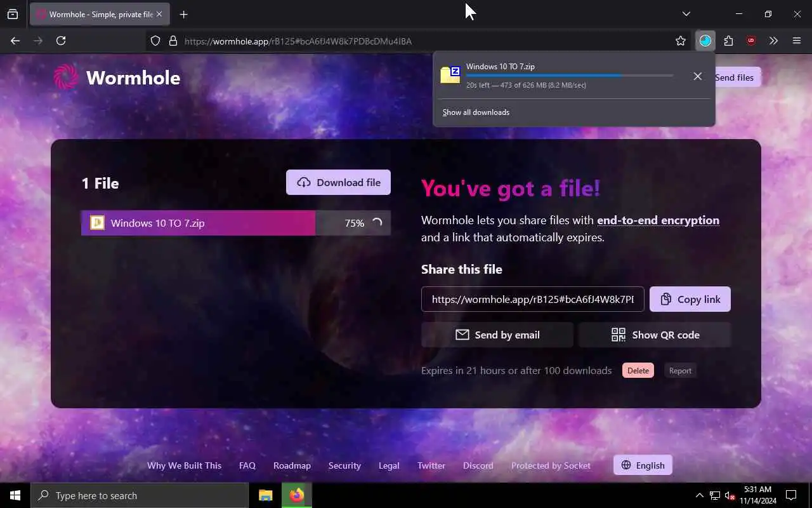The width and height of the screenshot is (812, 508).
Task: Click the 75% loading spinner
Action: click(x=377, y=223)
